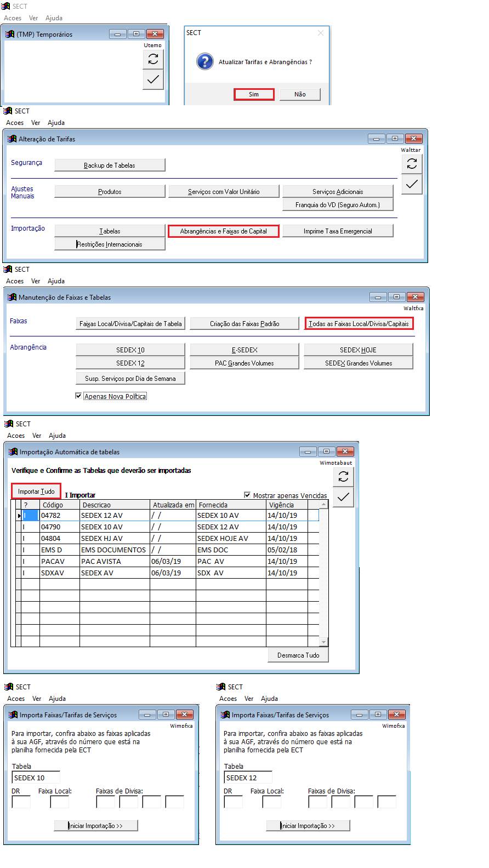Click refresh icon in Importação Automática window
The width and height of the screenshot is (489, 868).
point(343,477)
